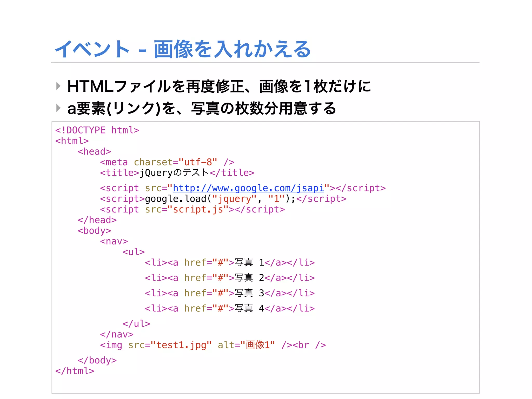Click the closing </ul> tag
This screenshot has height=399, width=532.
[x=136, y=324]
